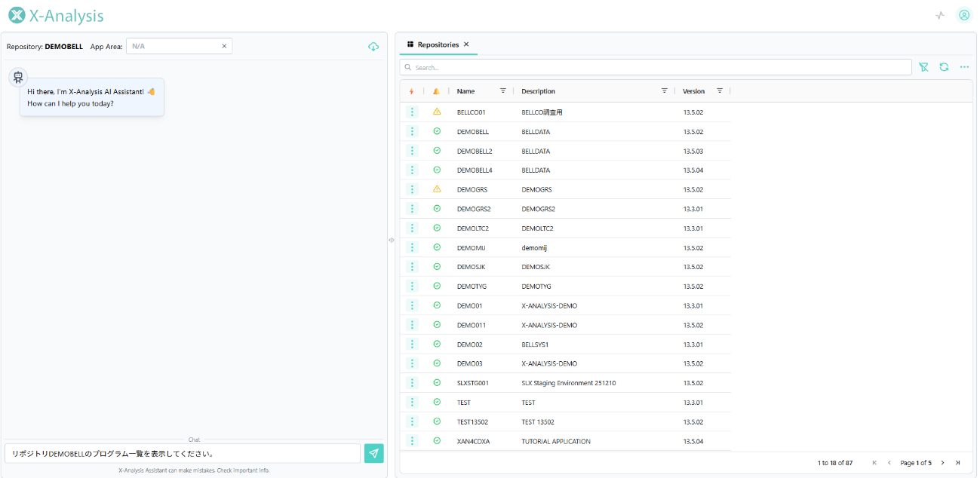
Task: Click the activity pulse icon in header
Action: pyautogui.click(x=939, y=15)
